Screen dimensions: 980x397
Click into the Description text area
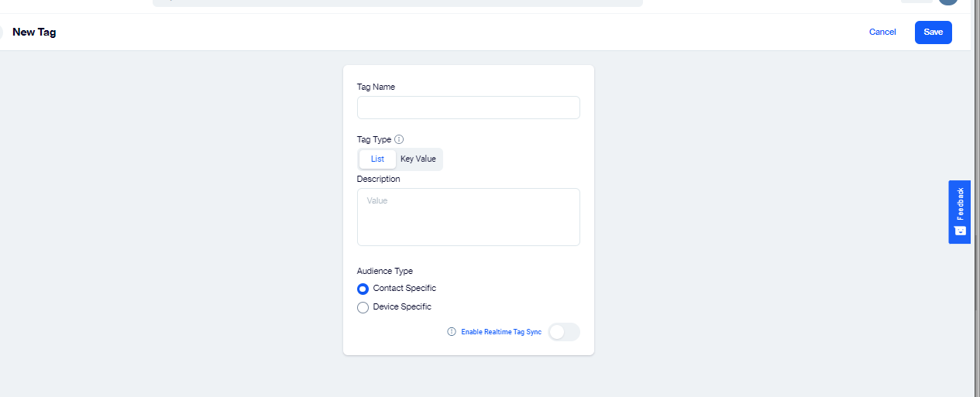468,217
